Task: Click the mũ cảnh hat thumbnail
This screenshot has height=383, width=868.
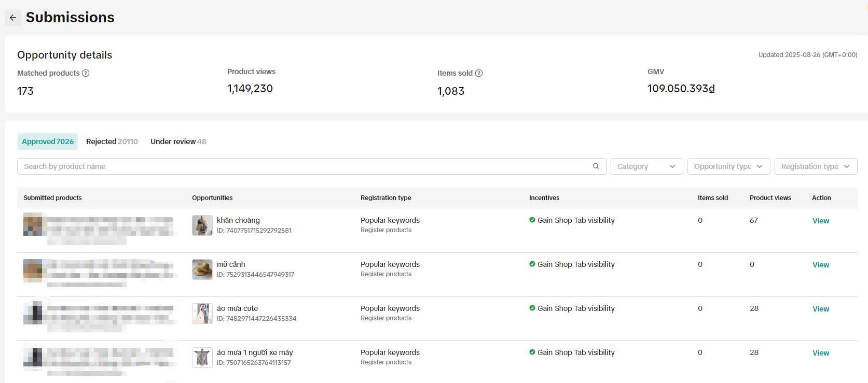Action: 202,269
